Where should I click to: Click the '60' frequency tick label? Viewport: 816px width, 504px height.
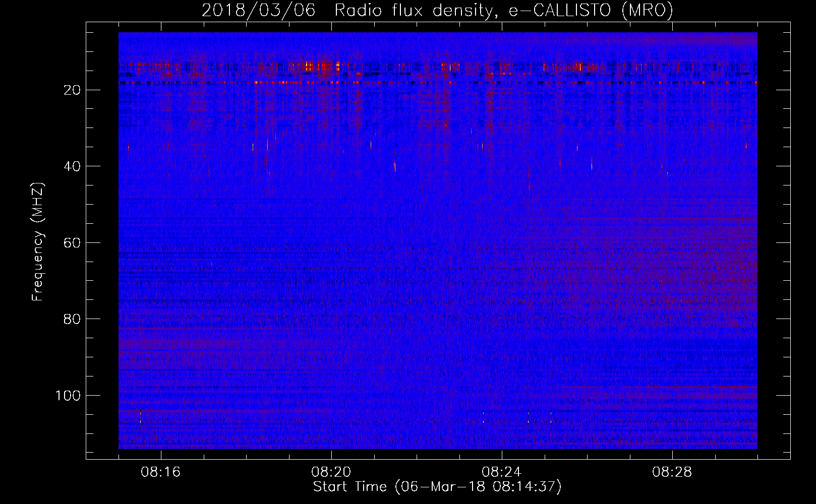coord(72,243)
